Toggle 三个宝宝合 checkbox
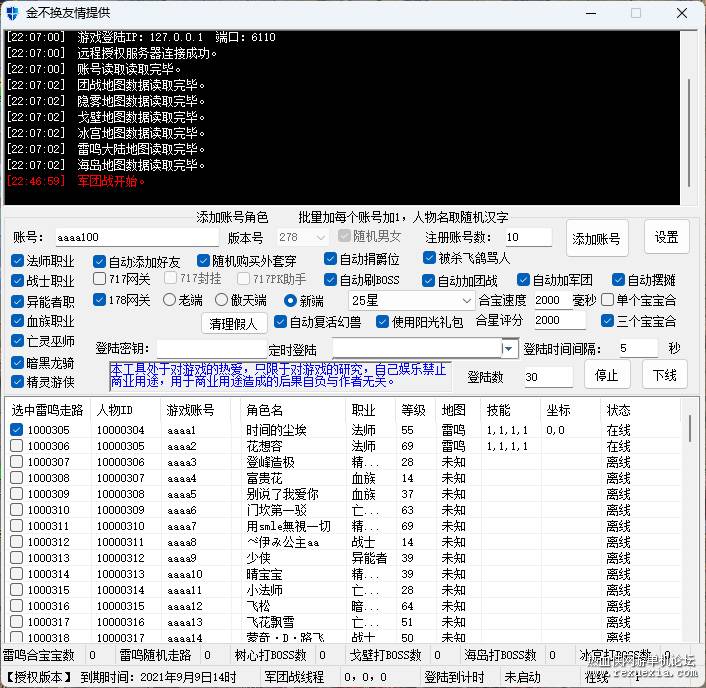Screen dimensions: 706x688 [x=607, y=321]
